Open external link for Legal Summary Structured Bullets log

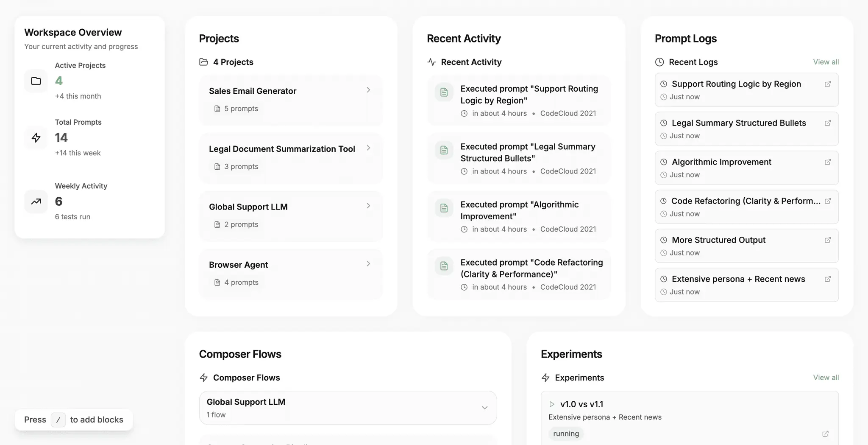coord(827,123)
